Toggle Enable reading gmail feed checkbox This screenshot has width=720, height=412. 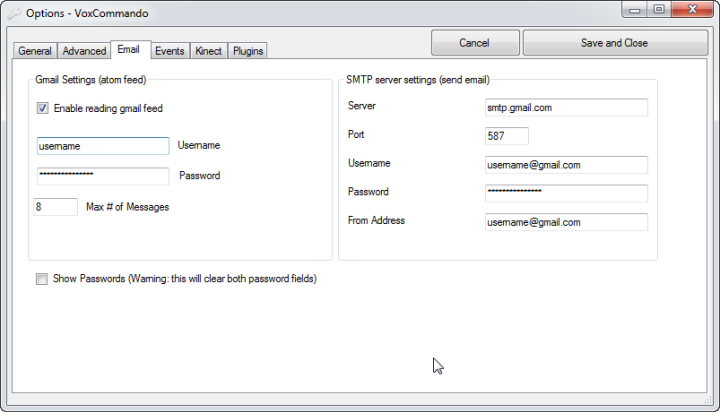42,108
